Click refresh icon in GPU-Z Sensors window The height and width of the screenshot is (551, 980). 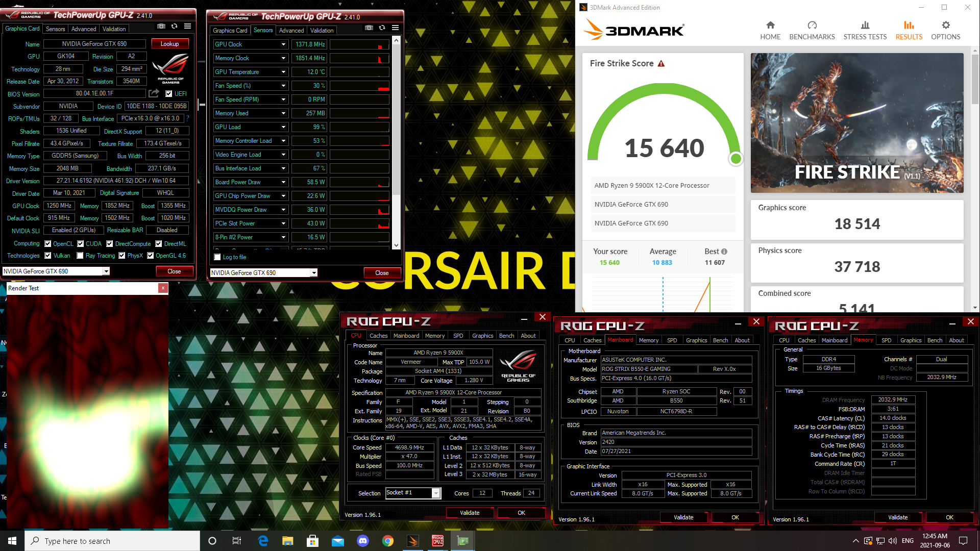(382, 28)
